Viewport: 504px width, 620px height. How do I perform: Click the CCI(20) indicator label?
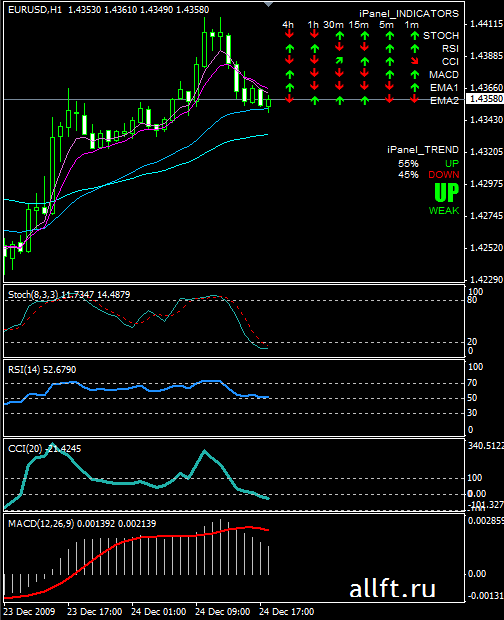[25, 448]
